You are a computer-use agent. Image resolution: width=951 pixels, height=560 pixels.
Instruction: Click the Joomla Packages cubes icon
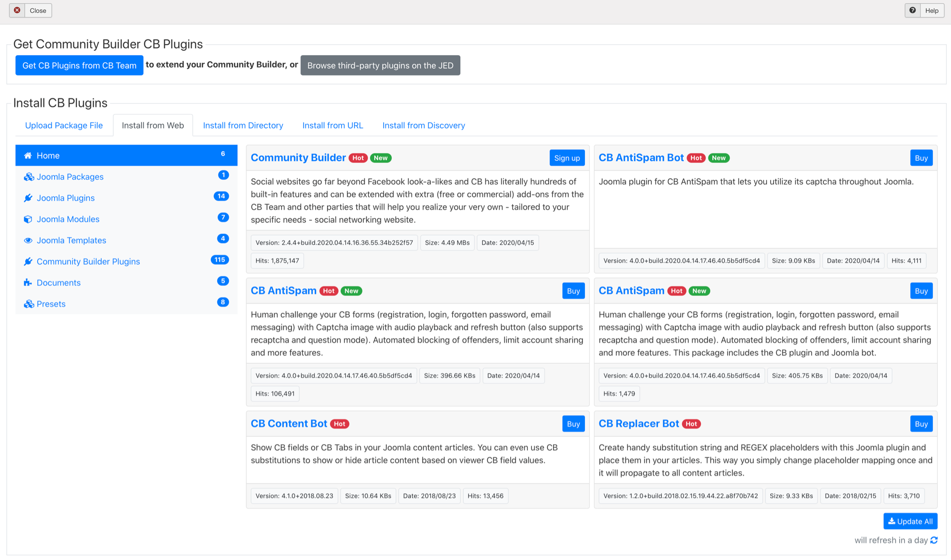click(x=29, y=177)
